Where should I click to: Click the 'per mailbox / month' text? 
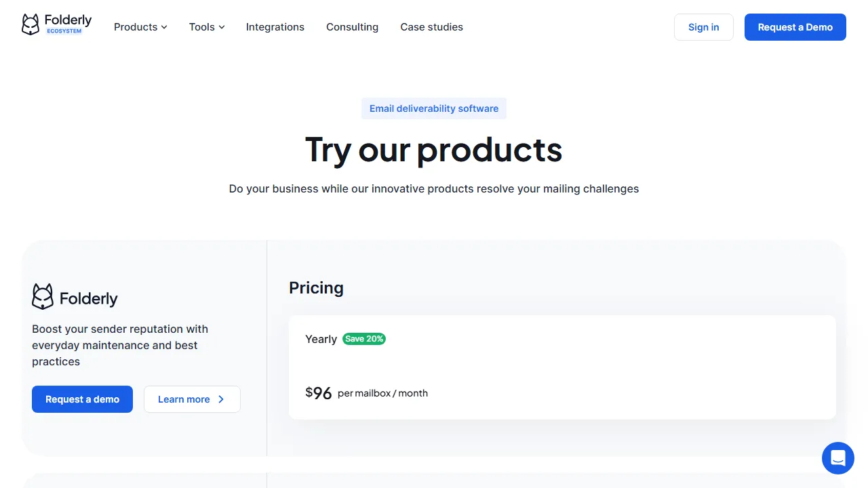pos(383,393)
